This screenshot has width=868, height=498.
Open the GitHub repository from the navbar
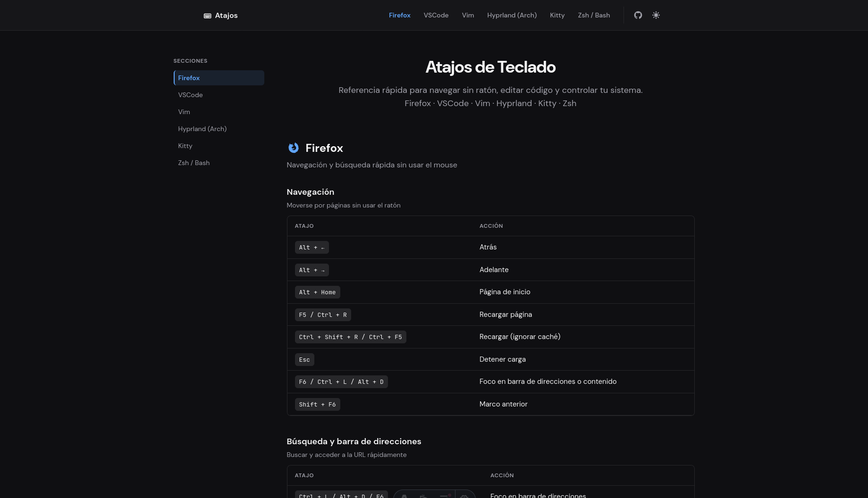pos(638,15)
